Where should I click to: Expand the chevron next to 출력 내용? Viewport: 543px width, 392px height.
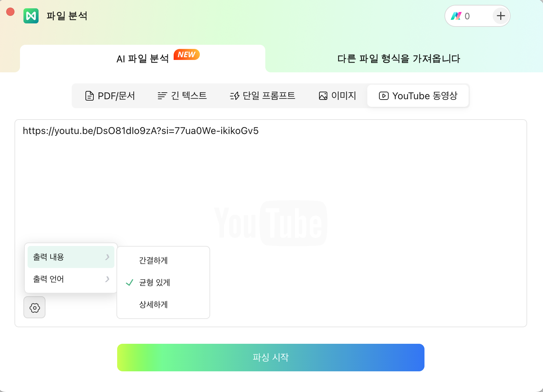[x=107, y=257]
